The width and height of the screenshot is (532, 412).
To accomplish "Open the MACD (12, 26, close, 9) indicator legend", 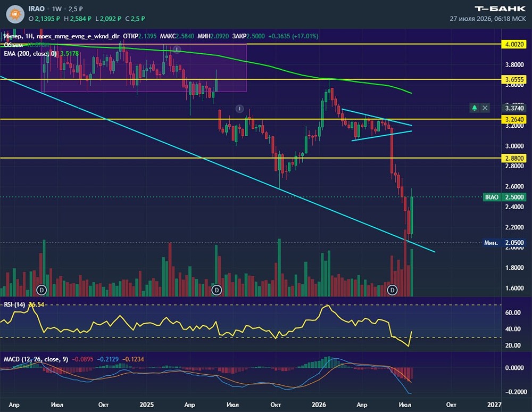I will [x=36, y=359].
